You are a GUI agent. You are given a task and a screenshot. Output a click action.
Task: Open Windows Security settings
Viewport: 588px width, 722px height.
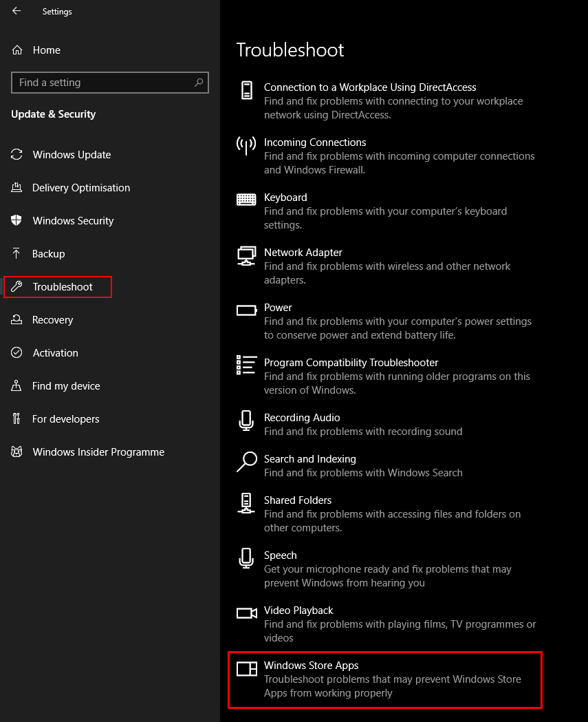click(x=73, y=221)
